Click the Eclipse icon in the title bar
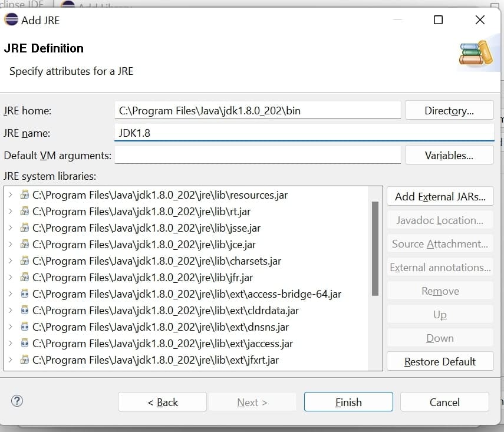This screenshot has width=504, height=432. click(11, 20)
